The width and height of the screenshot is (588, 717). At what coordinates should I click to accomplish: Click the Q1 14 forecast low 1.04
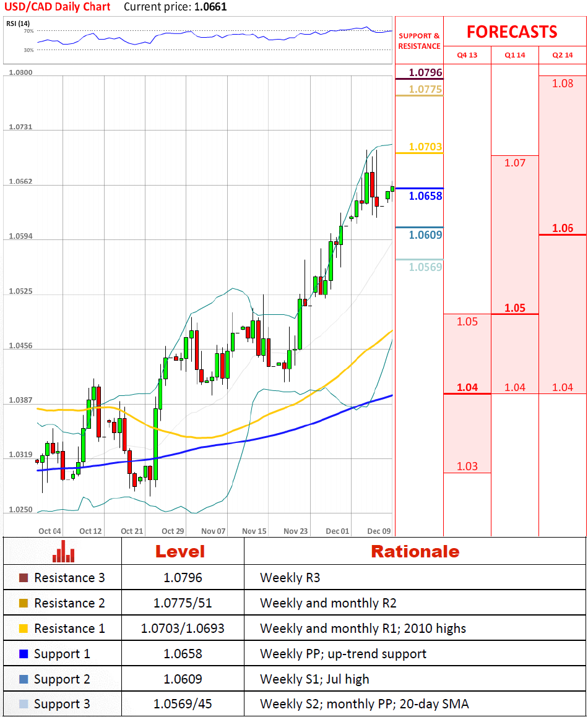[515, 387]
